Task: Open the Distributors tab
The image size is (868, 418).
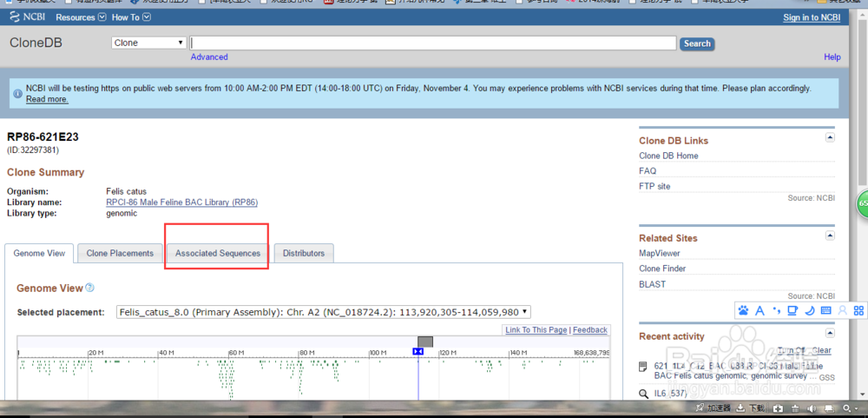Action: click(303, 254)
